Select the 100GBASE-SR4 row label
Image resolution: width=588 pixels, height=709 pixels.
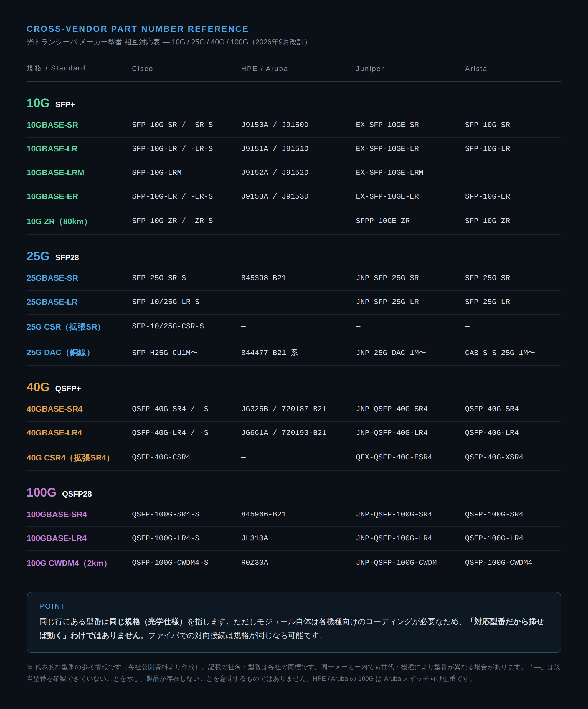pyautogui.click(x=57, y=515)
